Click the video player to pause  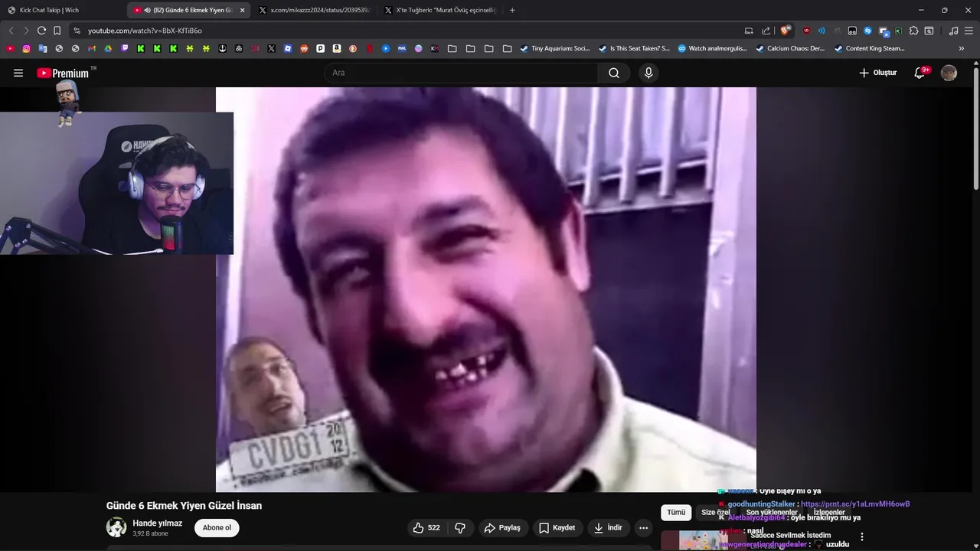click(x=486, y=289)
